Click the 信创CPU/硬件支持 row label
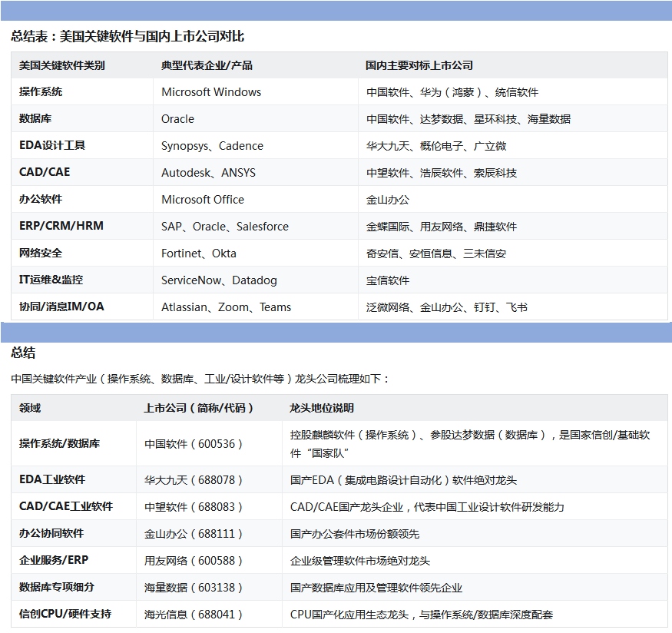This screenshot has width=672, height=633. (x=65, y=614)
